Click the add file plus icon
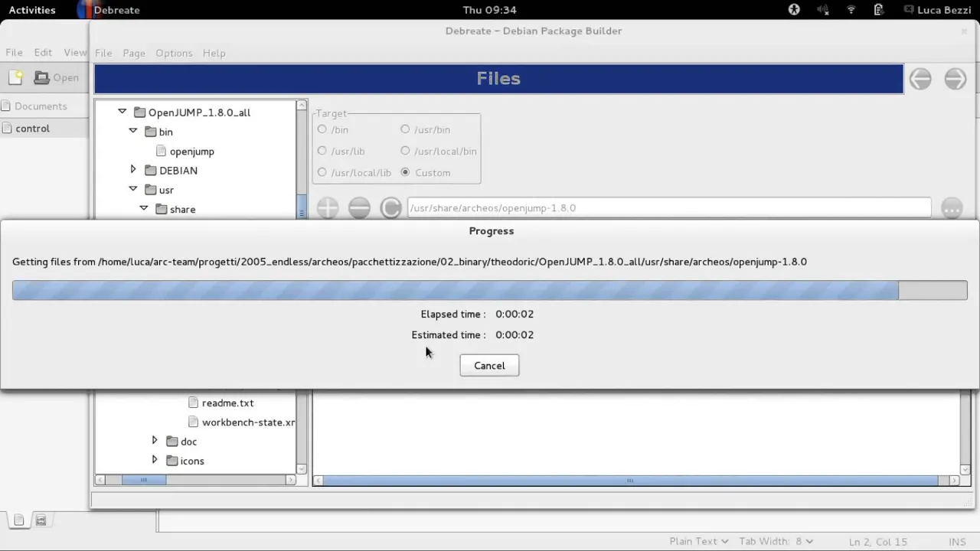The width and height of the screenshot is (980, 551). point(328,208)
